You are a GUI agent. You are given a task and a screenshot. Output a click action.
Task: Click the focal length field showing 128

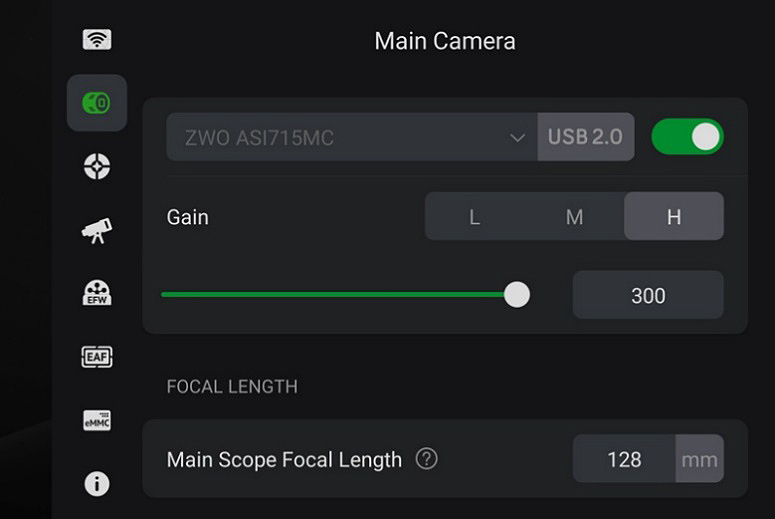click(x=624, y=459)
